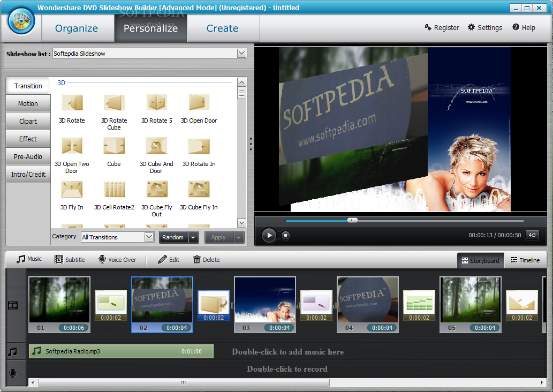Open Settings gear
The width and height of the screenshot is (553, 392).
point(485,27)
